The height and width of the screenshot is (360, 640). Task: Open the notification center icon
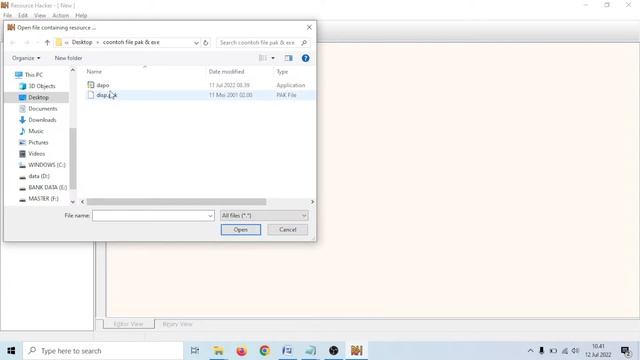(x=626, y=351)
